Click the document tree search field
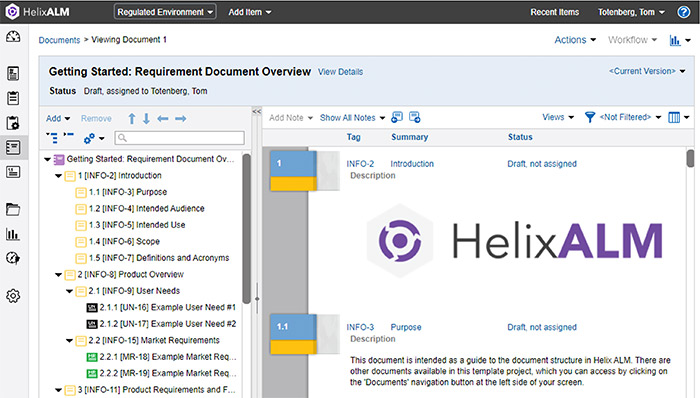Viewport: 700px width, 398px height. (179, 138)
